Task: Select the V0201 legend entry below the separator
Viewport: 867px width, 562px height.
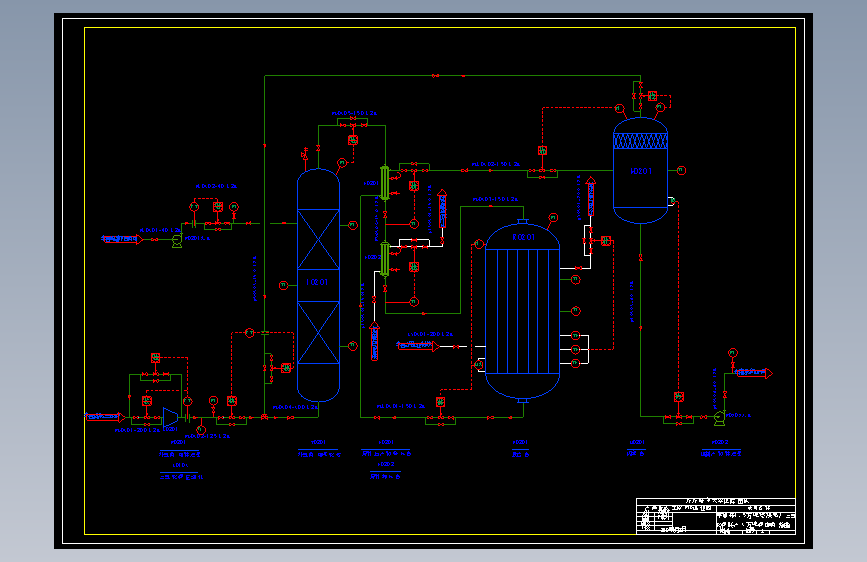Action: pos(636,448)
